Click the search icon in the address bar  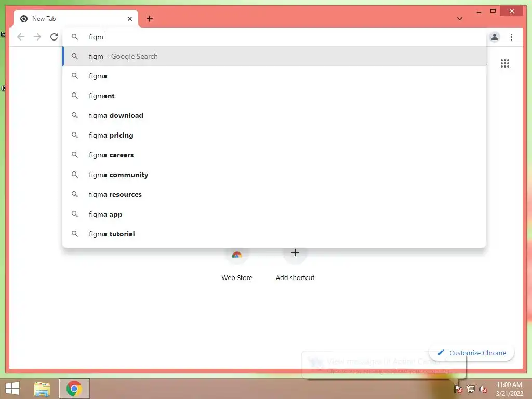pyautogui.click(x=75, y=37)
